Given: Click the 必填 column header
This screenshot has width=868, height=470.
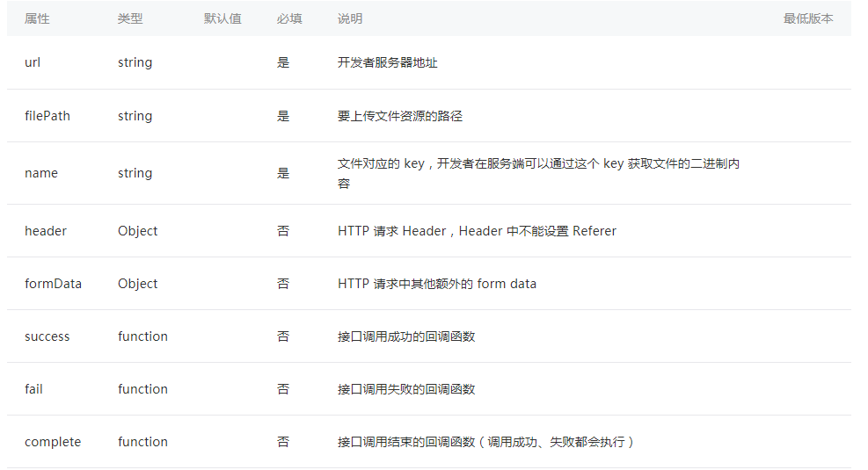Looking at the screenshot, I should (289, 18).
